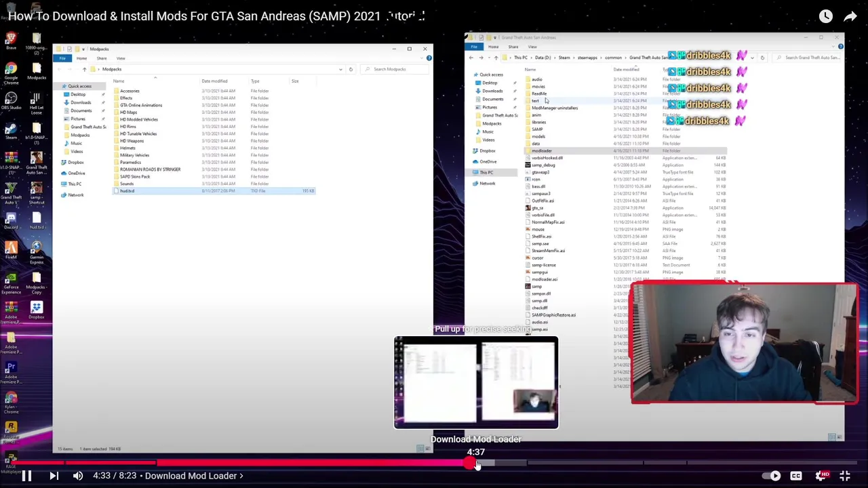Viewport: 868px width, 488px height.
Task: Select the modloader.asi file
Action: 545,279
